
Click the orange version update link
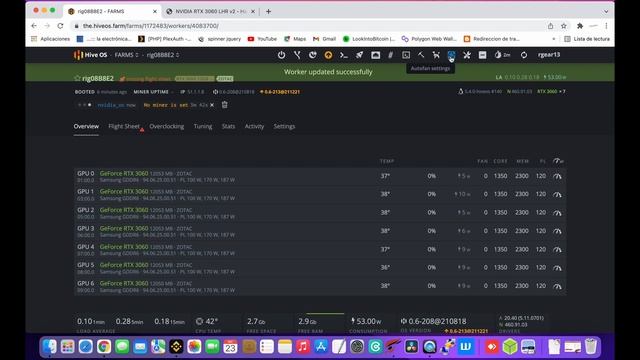(x=280, y=92)
